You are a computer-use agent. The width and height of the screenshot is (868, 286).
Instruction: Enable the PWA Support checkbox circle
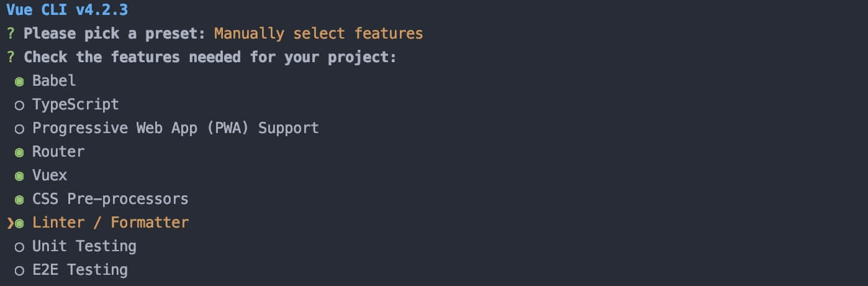(x=19, y=129)
